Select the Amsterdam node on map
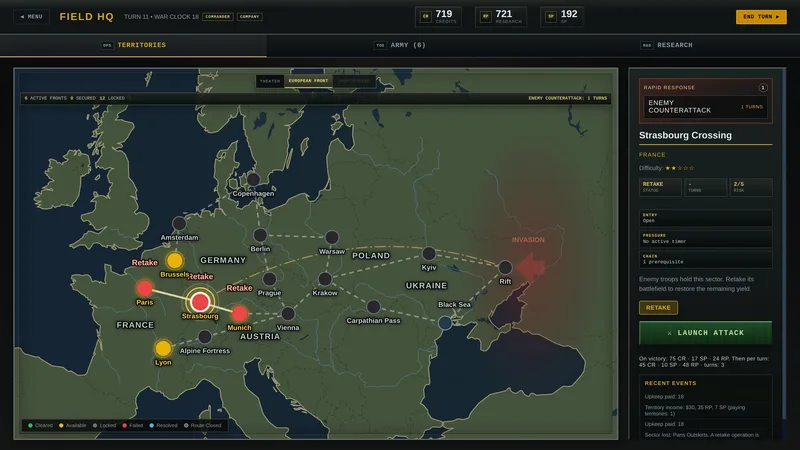 click(179, 223)
